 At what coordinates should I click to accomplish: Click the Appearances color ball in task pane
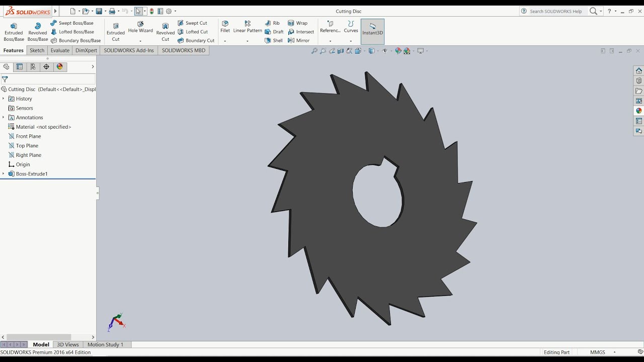tap(638, 111)
